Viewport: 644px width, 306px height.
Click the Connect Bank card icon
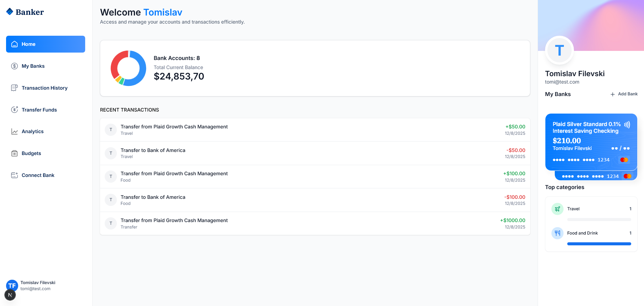(x=14, y=175)
